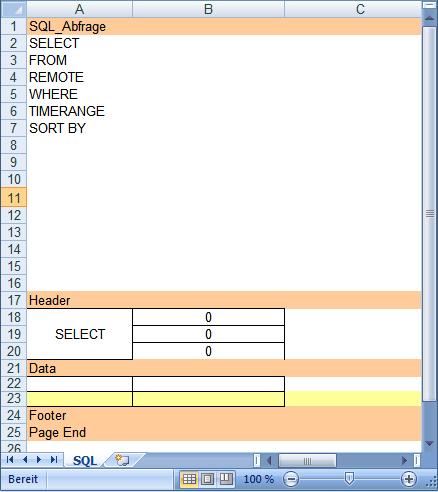Click the zoom in plus button
438x492 pixels.
click(x=409, y=479)
